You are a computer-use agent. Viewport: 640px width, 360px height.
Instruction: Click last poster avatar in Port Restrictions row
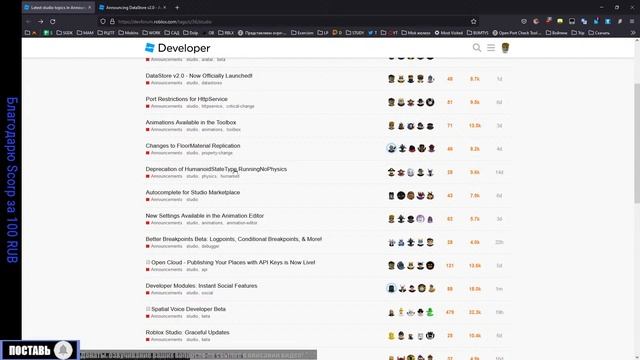[x=430, y=102]
